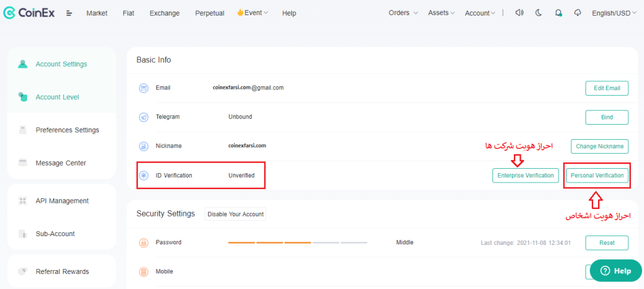The height and width of the screenshot is (289, 644).
Task: Switch to dark mode moon icon
Action: click(x=539, y=13)
